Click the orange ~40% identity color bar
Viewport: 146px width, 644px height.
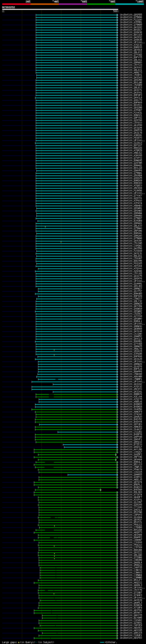[x=45, y=4]
